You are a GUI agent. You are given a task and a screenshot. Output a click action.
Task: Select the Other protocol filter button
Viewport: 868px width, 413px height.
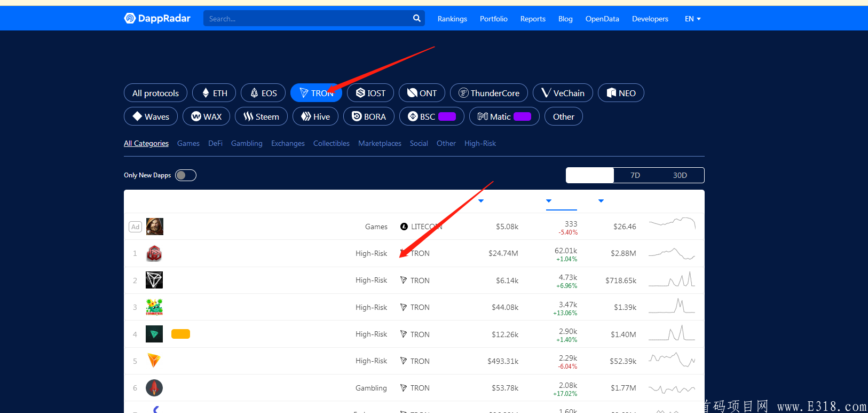(564, 116)
